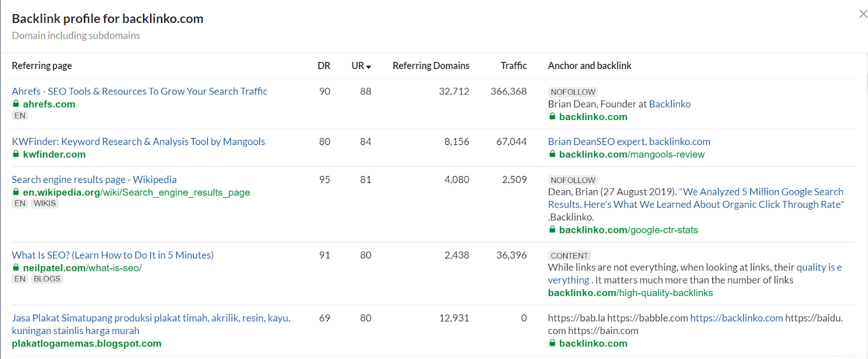
Task: Sort by UR column arrow
Action: 368,67
